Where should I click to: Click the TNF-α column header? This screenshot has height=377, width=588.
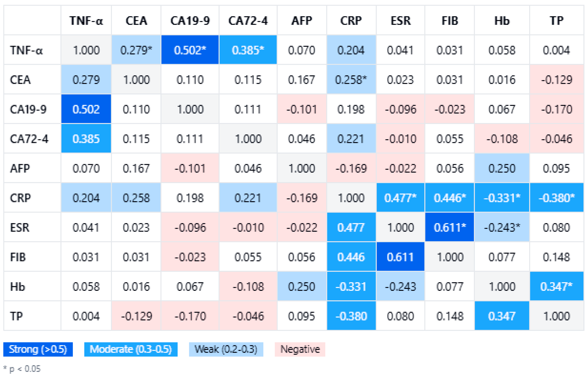pos(86,20)
